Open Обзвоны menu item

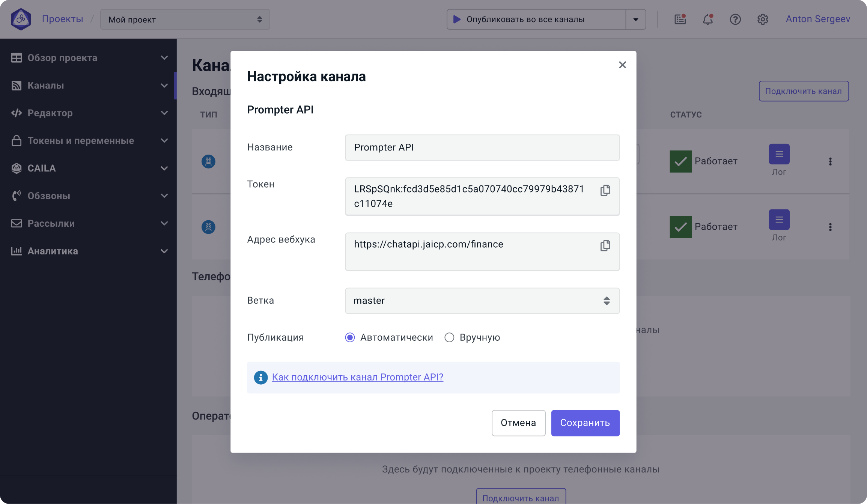point(88,196)
